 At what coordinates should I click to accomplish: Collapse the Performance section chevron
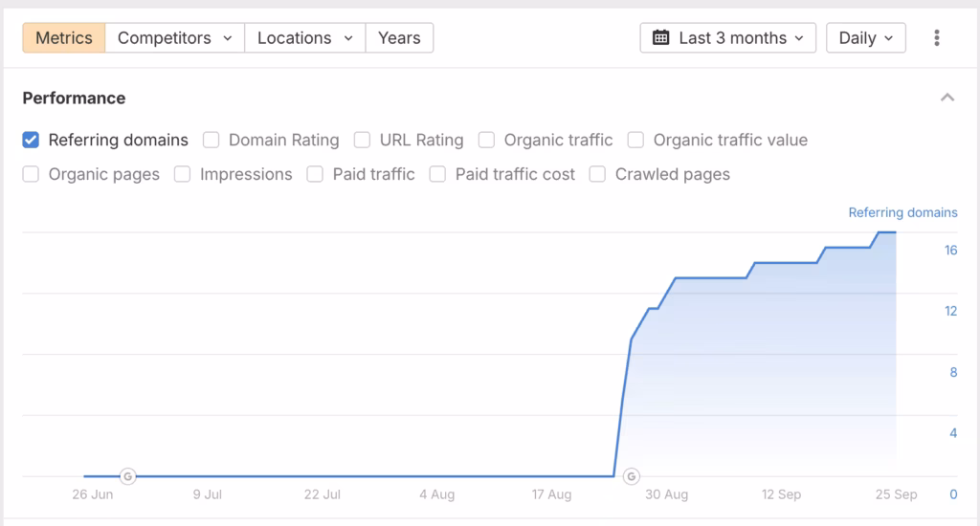point(947,98)
